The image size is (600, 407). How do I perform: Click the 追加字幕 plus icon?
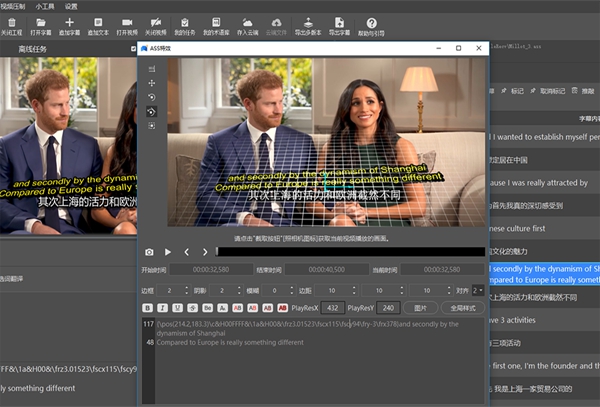click(69, 21)
